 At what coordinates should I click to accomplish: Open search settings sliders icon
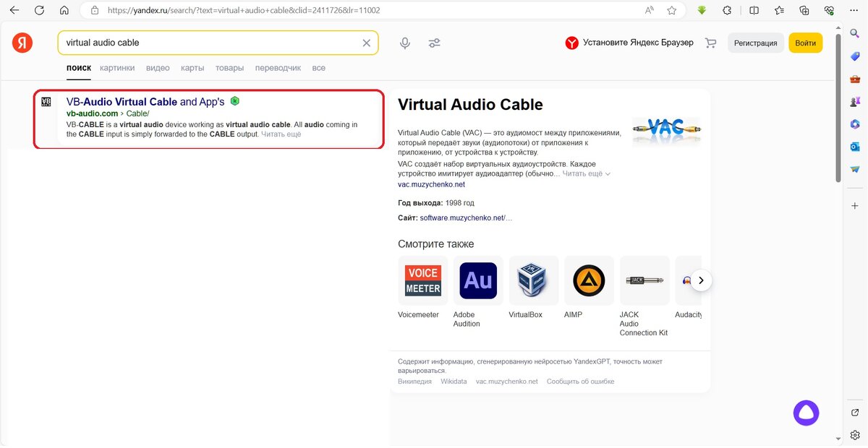tap(434, 43)
